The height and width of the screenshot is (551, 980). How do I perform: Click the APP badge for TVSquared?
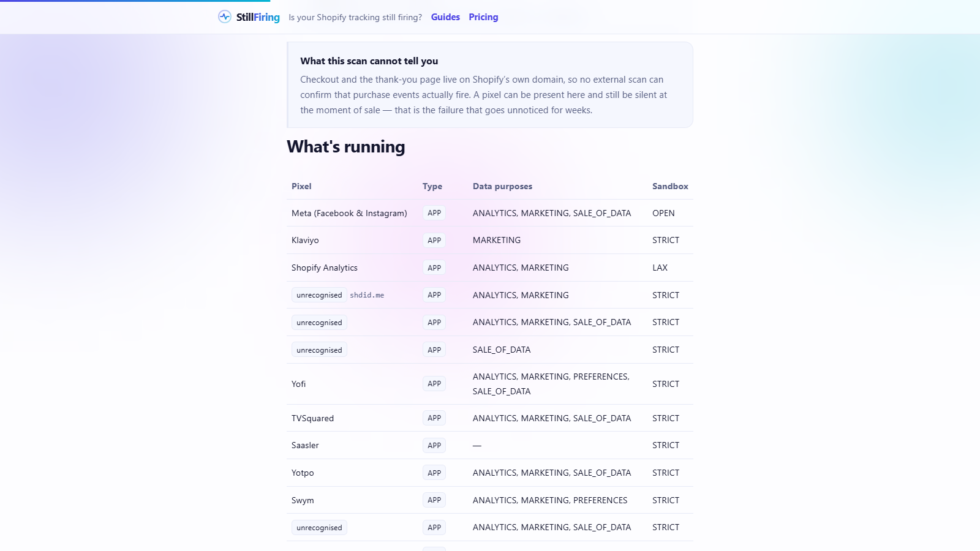tap(434, 418)
